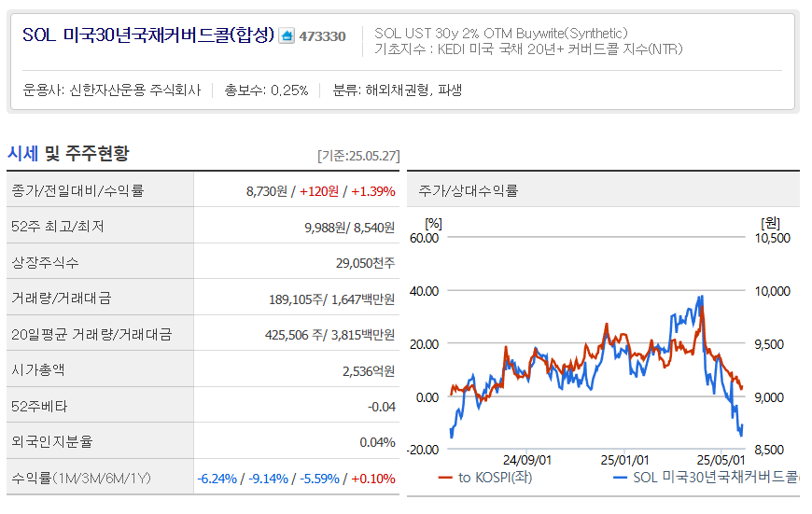The width and height of the screenshot is (812, 514).
Task: Click the 운용사: 신한자산운용 주식회사 text
Action: 112,90
